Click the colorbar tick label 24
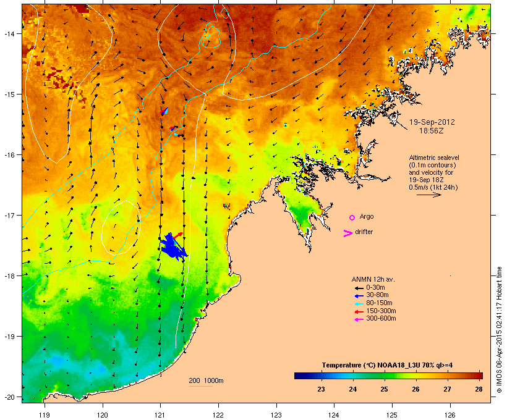 click(353, 389)
